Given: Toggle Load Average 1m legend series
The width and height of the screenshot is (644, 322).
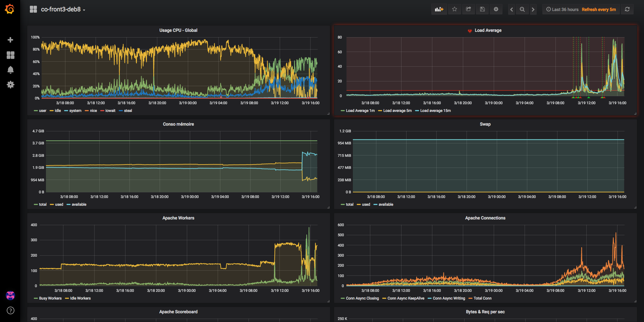Looking at the screenshot, I should click(x=360, y=111).
